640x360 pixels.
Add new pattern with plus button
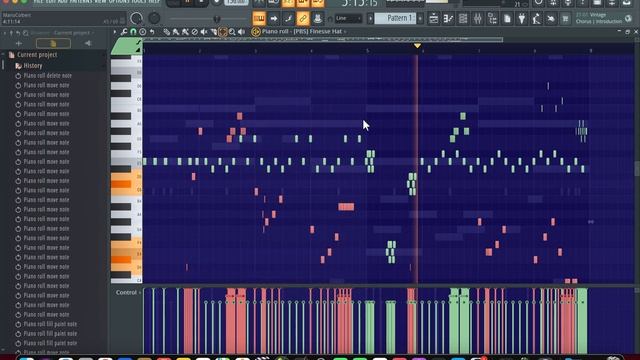pos(420,18)
